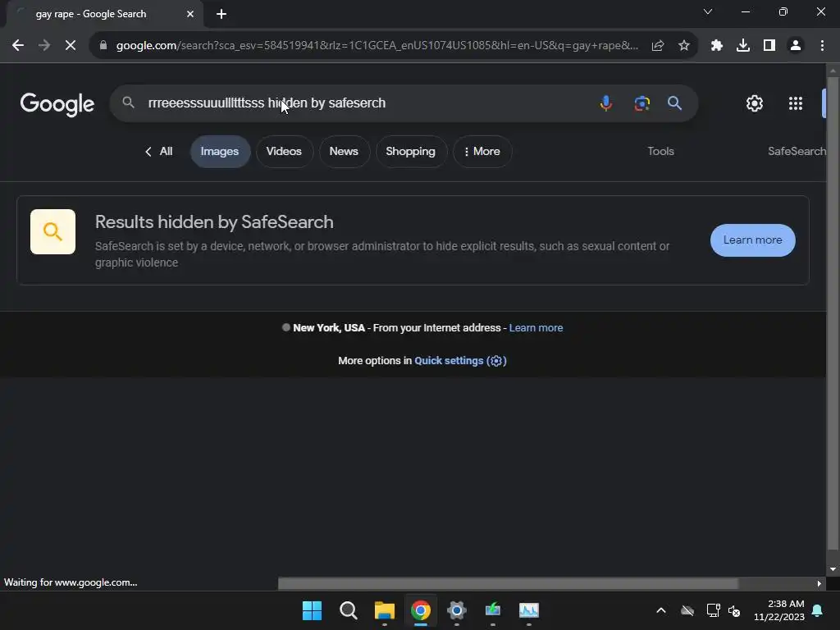Open the Tools options

(660, 152)
